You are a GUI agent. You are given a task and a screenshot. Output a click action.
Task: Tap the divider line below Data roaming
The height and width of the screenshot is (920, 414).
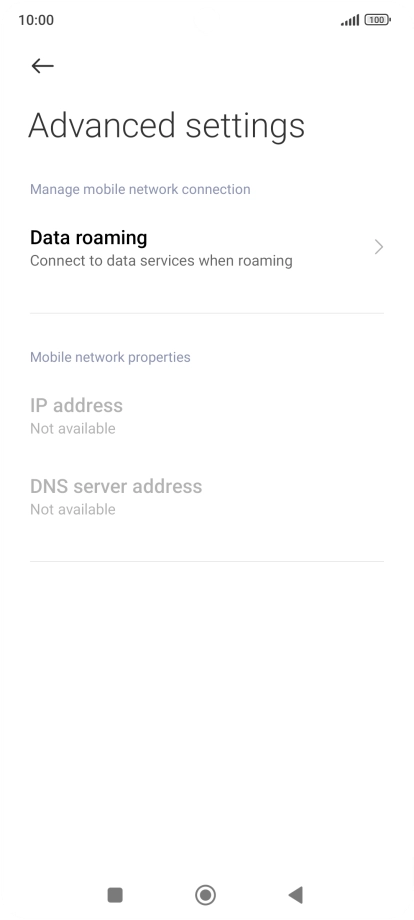(207, 313)
